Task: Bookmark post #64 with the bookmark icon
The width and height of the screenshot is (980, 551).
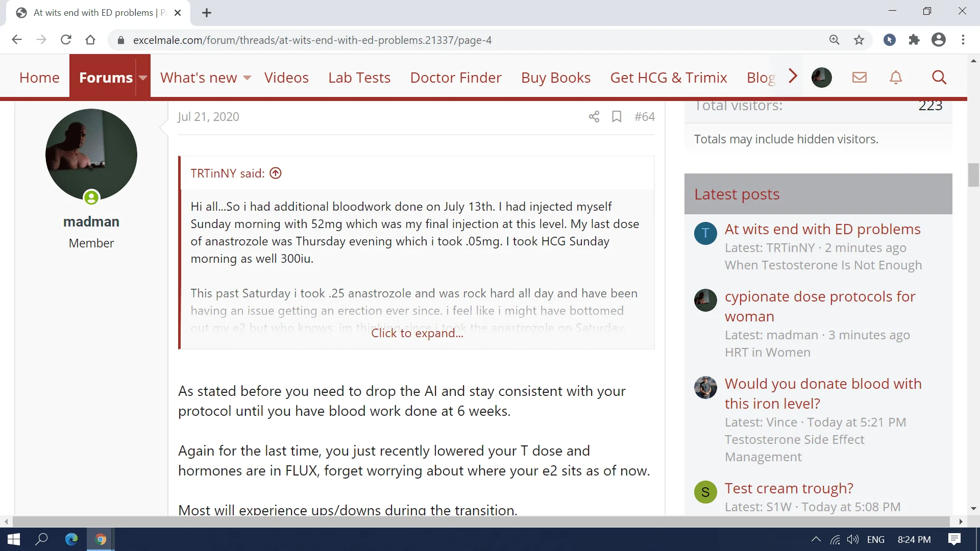Action: (617, 117)
